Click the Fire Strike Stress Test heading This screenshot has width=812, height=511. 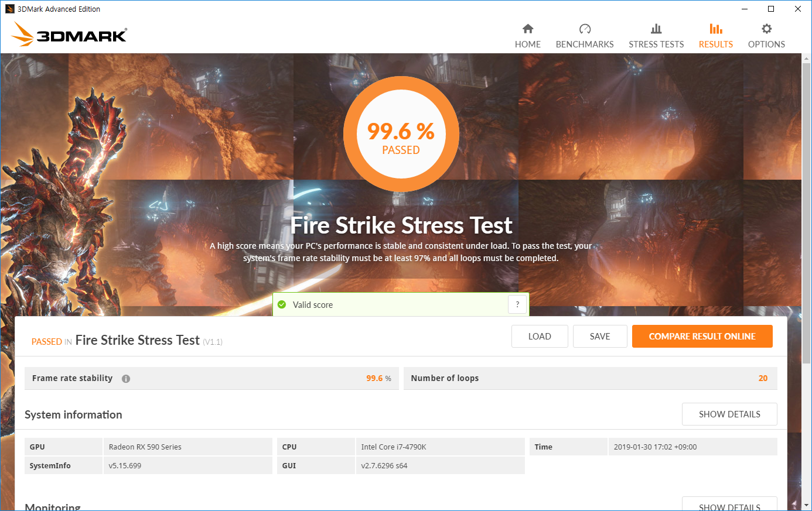click(401, 225)
